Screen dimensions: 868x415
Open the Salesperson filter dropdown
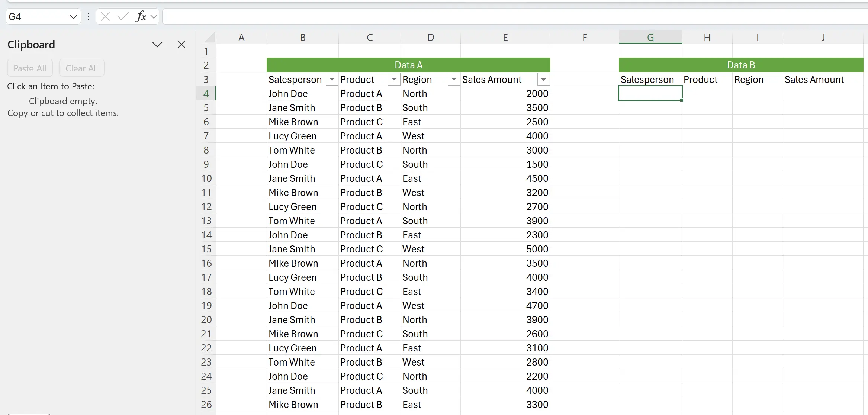332,80
